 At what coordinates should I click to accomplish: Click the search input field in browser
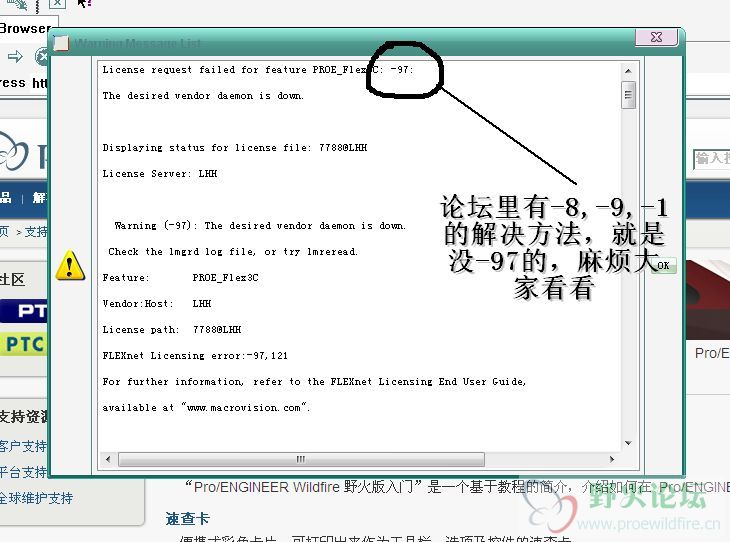(711, 159)
